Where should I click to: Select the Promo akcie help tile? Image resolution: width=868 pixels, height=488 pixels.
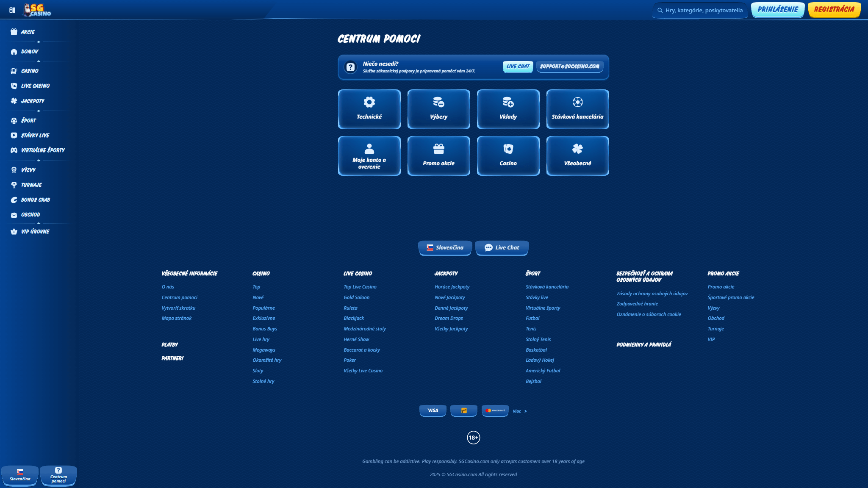pos(438,155)
